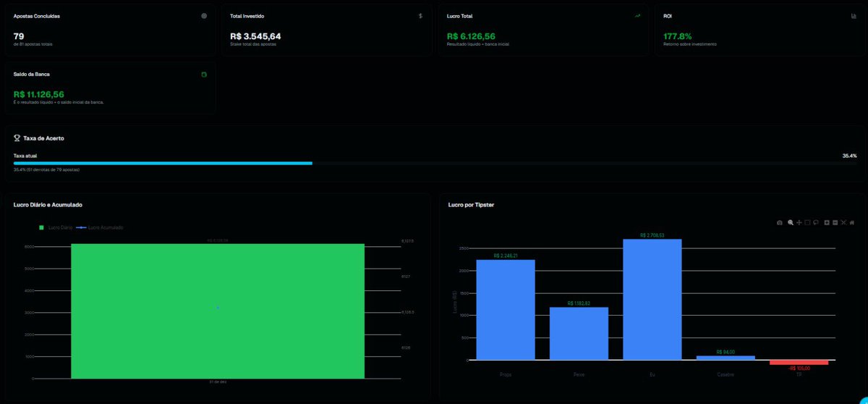Click the '31 de dez' date axis label
Viewport: 868px width, 404px height.
click(218, 382)
